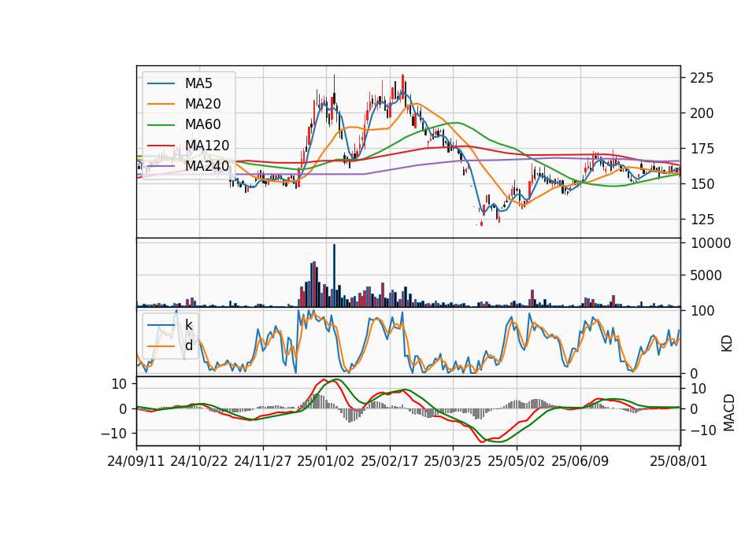
Task: Click the 10000 volume axis label
Action: tap(710, 243)
